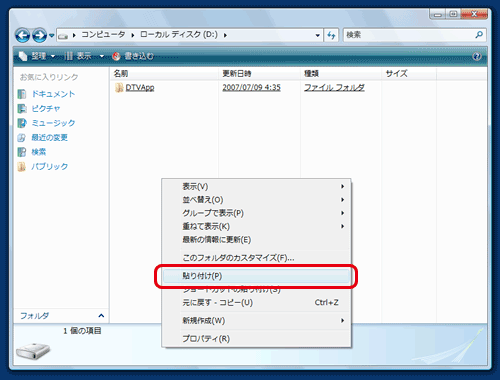Open 新規作成(W) context submenu
Image resolution: width=500 pixels, height=380 pixels.
click(256, 321)
